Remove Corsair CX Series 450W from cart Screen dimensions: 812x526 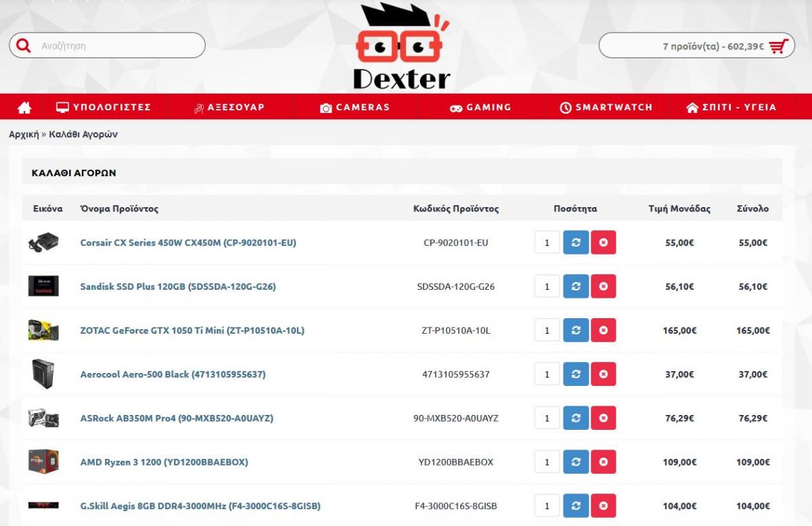603,242
